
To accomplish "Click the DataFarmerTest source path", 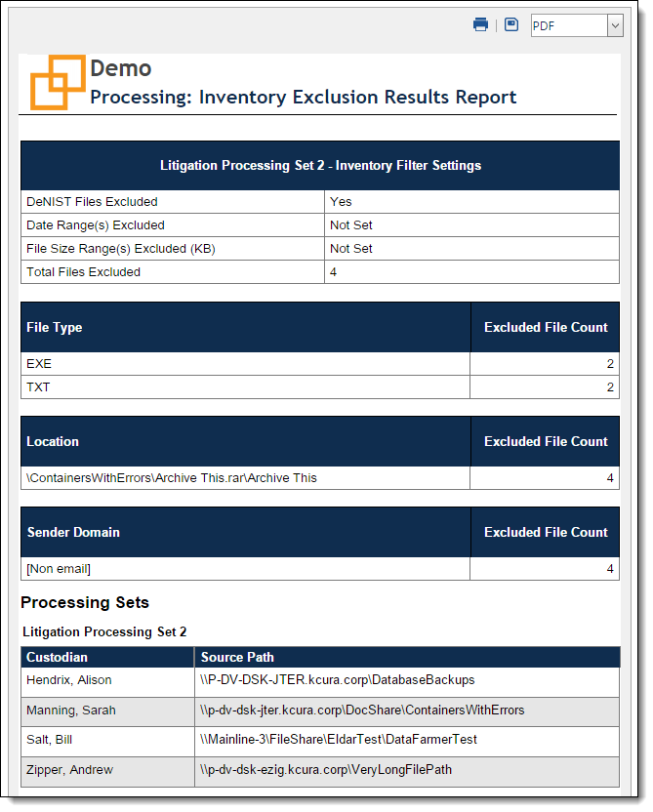I will pos(342,741).
